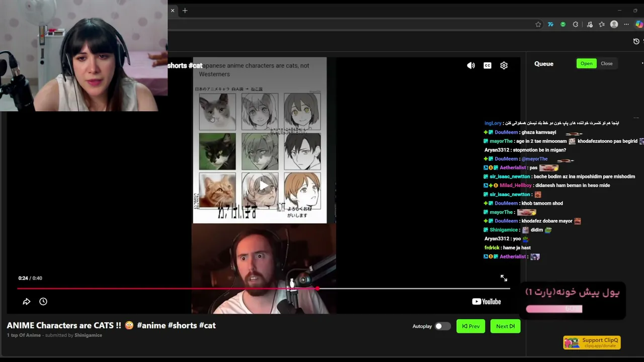Open the Favorites list icon
The width and height of the screenshot is (644, 362).
pyautogui.click(x=602, y=24)
